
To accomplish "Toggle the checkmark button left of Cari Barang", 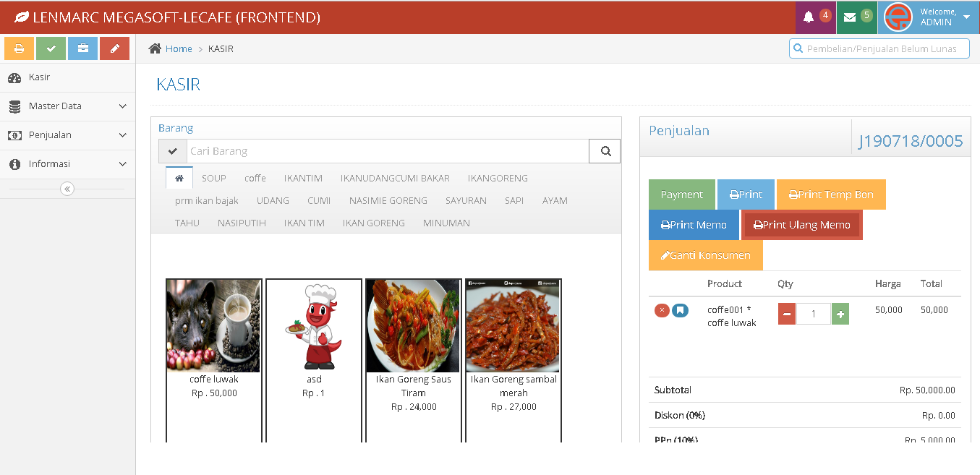I will [x=172, y=151].
